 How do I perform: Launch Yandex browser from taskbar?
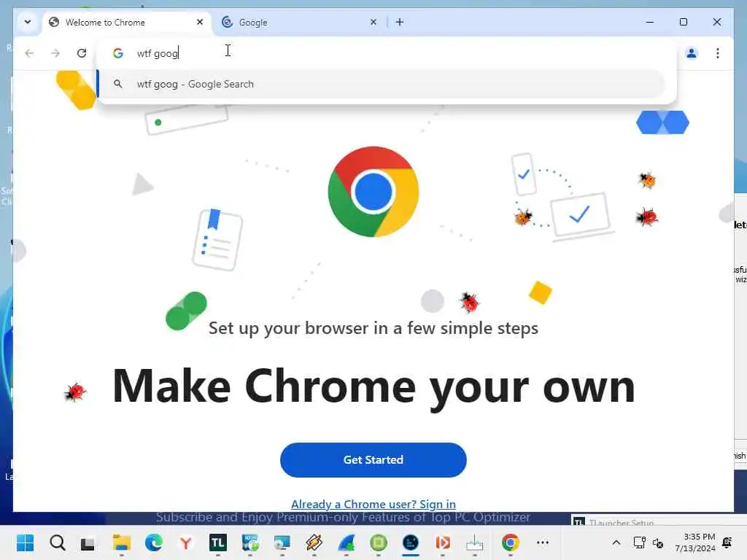186,542
